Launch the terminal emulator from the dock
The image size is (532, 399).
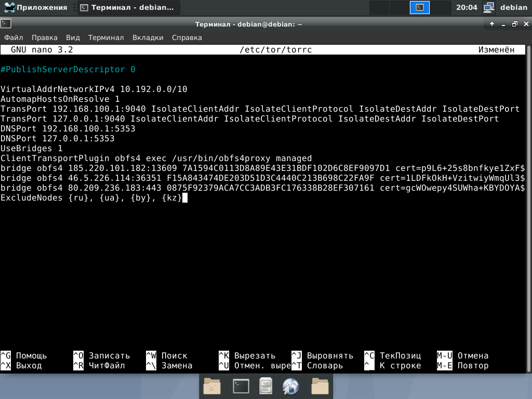[240, 386]
